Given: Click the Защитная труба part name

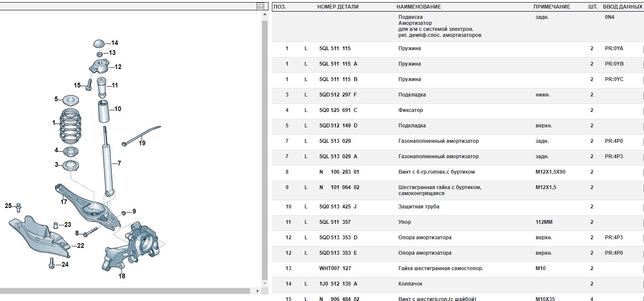Looking at the screenshot, I should point(419,207).
